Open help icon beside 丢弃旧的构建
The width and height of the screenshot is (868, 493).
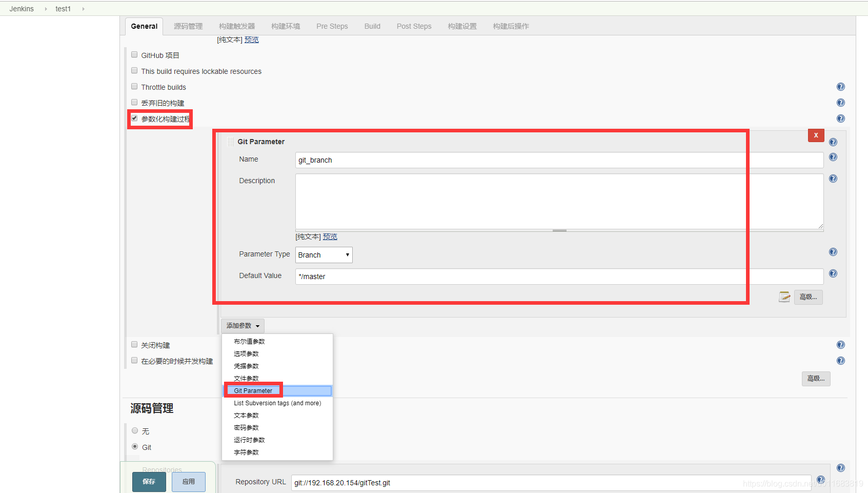841,103
